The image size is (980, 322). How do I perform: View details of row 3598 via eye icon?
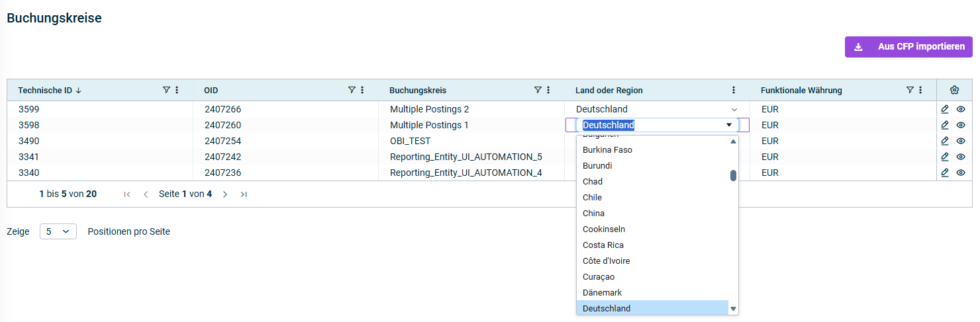pyautogui.click(x=961, y=125)
